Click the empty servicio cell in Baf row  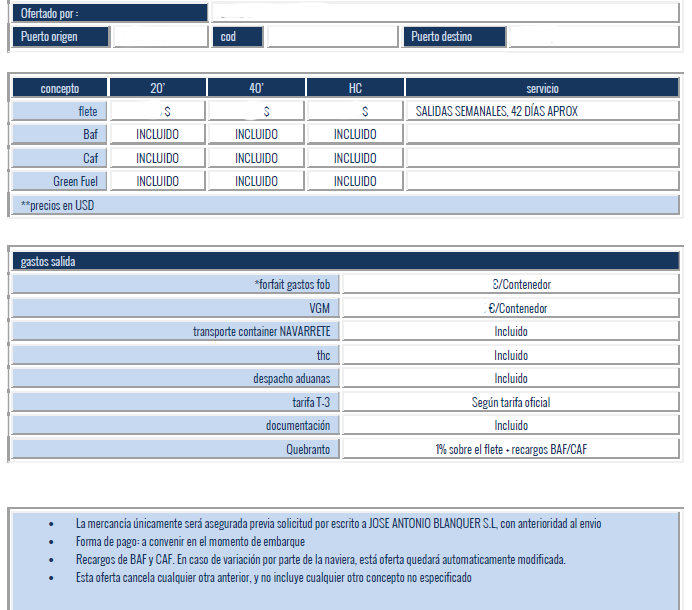(x=542, y=134)
